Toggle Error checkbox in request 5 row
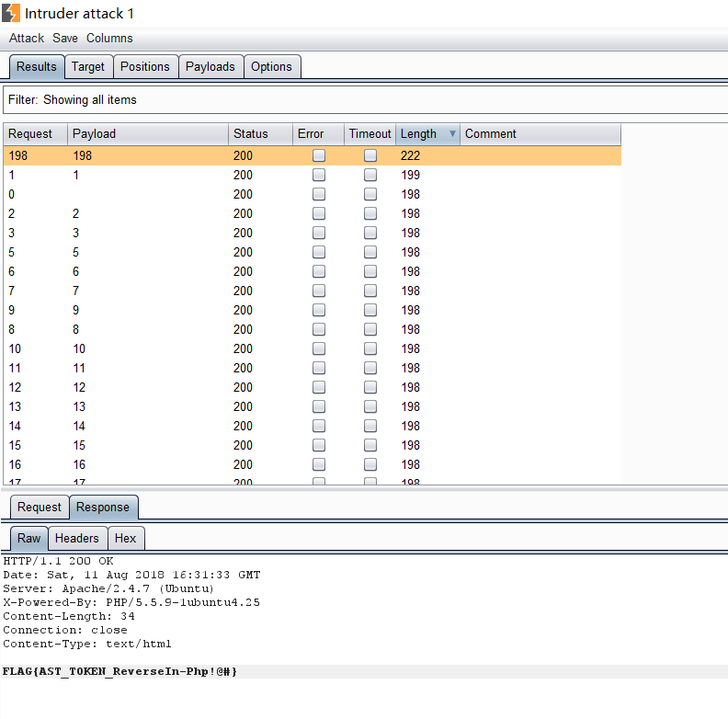The width and height of the screenshot is (728, 719). (319, 252)
